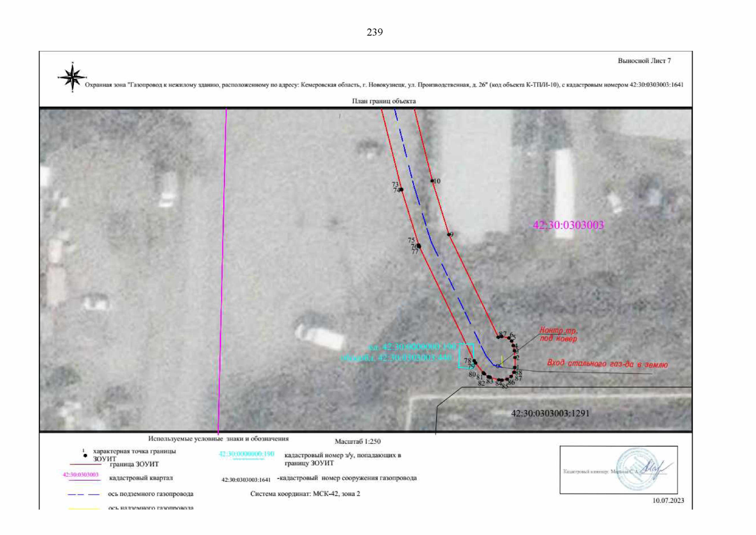
Task: Click boundary point marker 9
Action: point(449,235)
